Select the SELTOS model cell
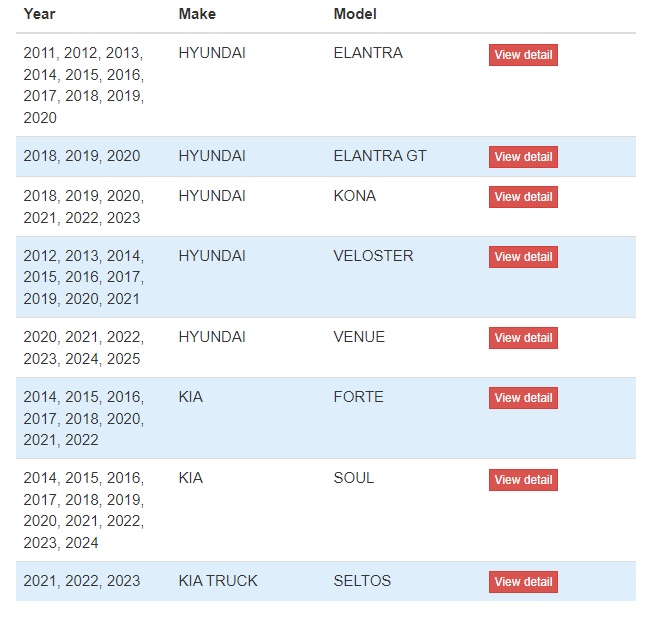This screenshot has width=666, height=626. click(x=362, y=581)
